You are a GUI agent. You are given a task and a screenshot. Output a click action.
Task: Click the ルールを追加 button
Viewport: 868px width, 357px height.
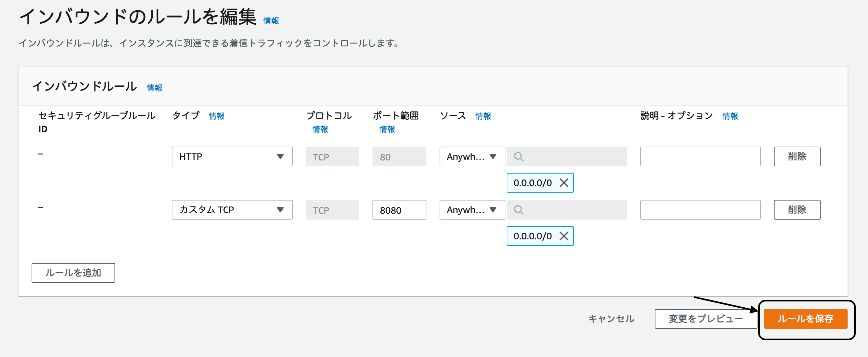[73, 273]
